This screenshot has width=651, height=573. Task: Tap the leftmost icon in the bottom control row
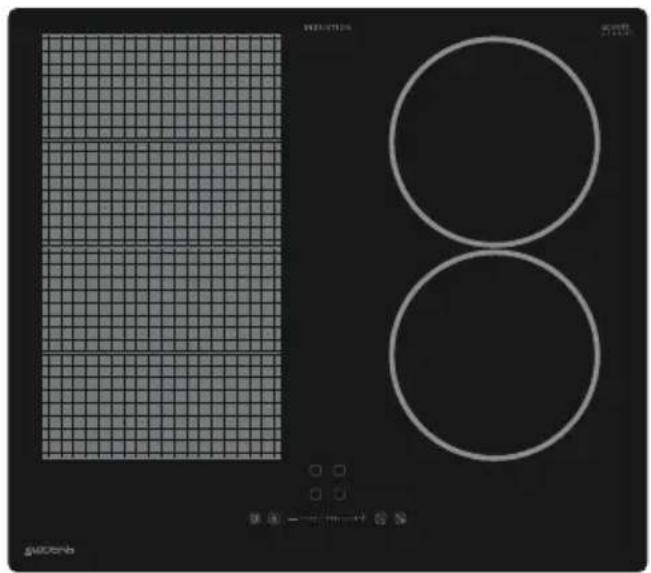coord(255,518)
